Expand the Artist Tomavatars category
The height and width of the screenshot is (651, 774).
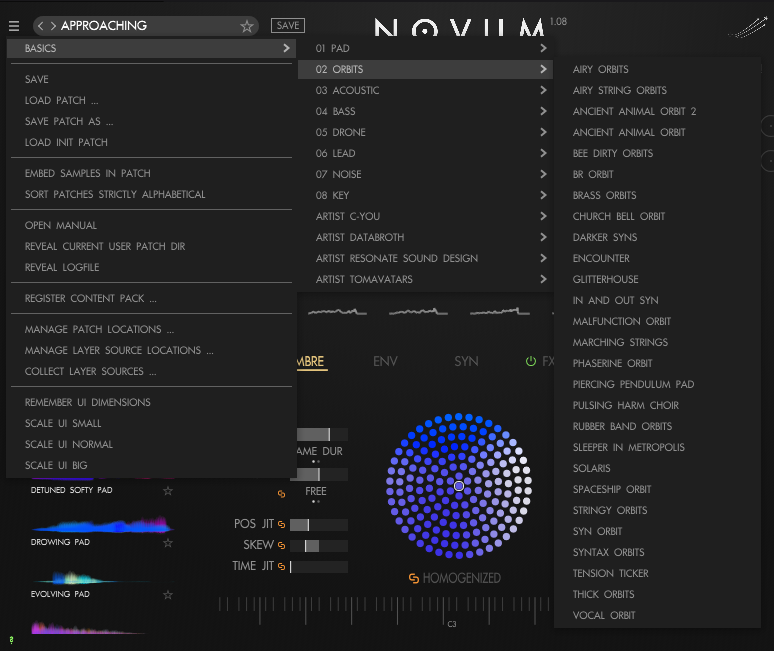pos(426,279)
